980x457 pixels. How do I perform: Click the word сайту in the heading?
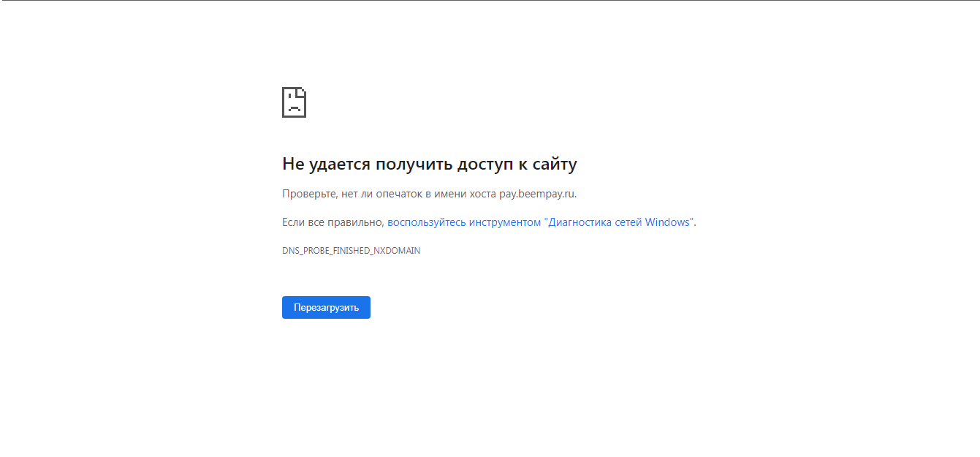click(x=555, y=165)
